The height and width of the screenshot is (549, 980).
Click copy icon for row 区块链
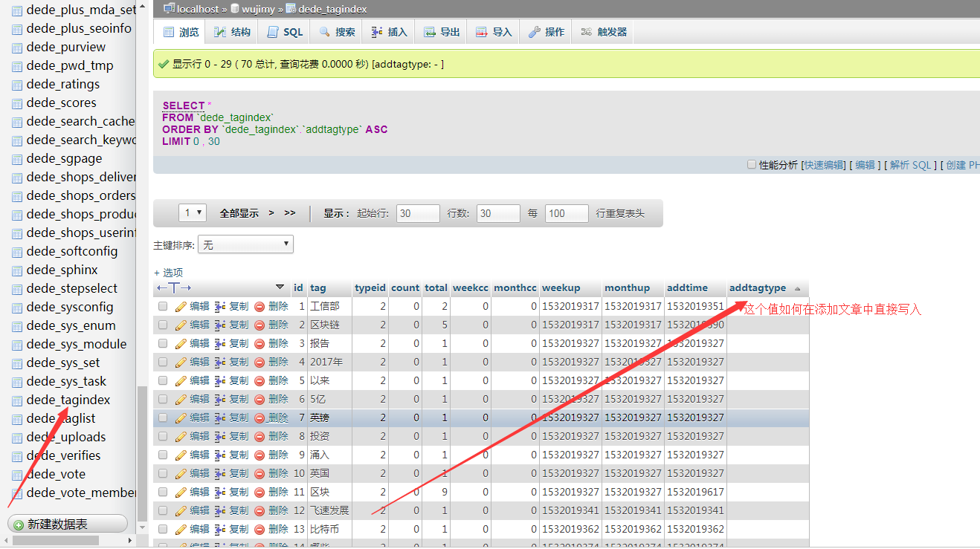click(x=220, y=325)
